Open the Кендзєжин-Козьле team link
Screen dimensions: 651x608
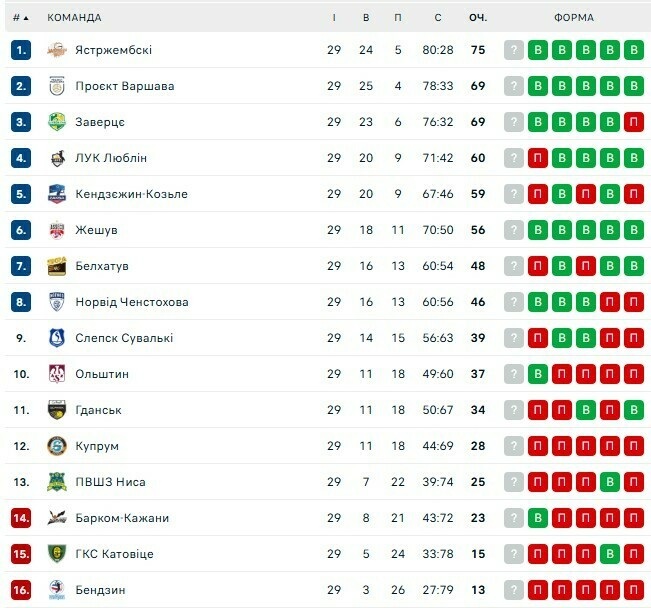click(x=131, y=194)
